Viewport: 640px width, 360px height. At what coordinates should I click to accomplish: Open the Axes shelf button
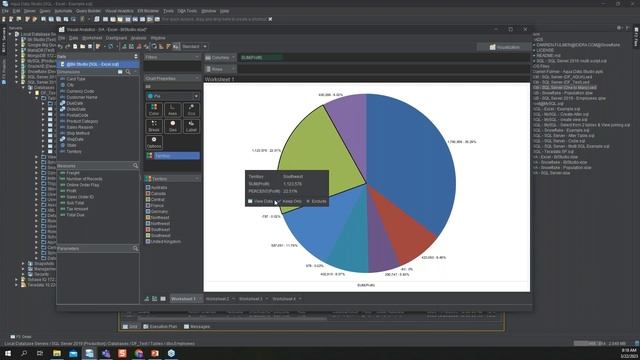(x=173, y=110)
